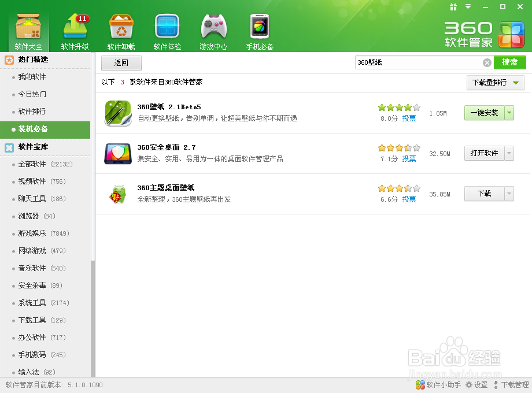Select 音乐软件 (540) category
The image size is (532, 393).
pyautogui.click(x=42, y=268)
